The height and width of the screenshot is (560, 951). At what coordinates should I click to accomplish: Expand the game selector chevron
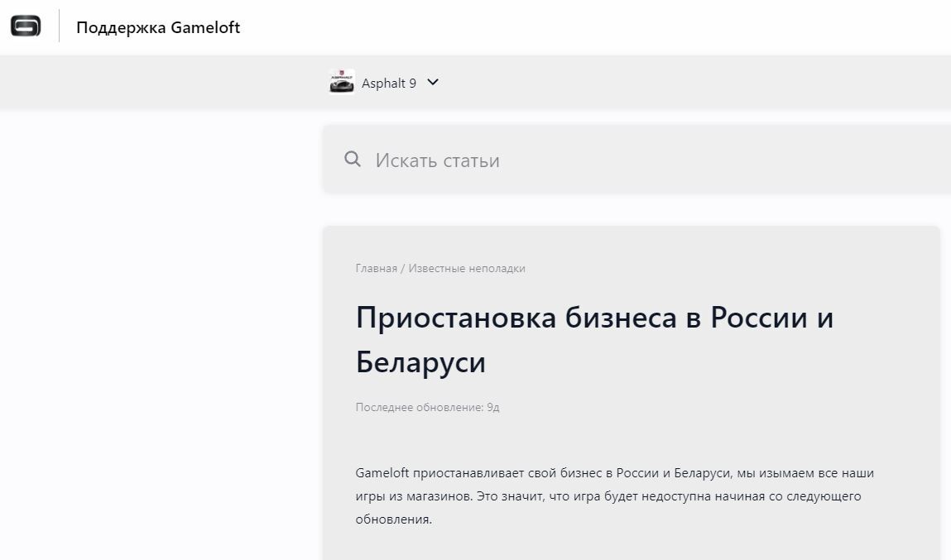pos(432,82)
